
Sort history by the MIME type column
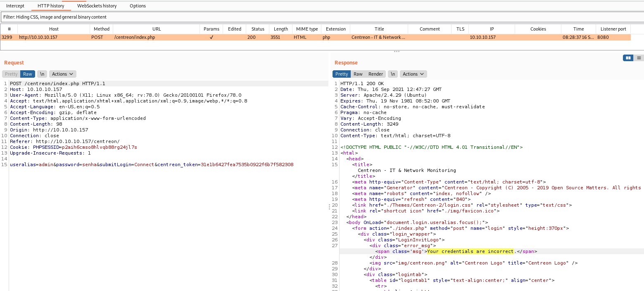click(x=307, y=29)
